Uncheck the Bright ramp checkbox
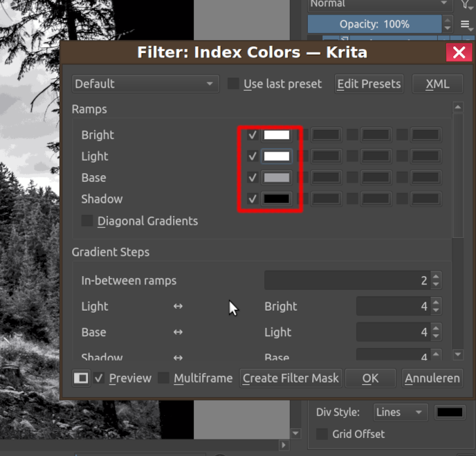 pos(253,135)
